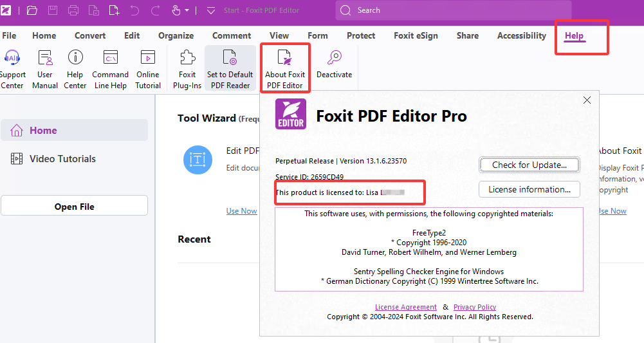This screenshot has height=343, width=644.
Task: Click the Check for Update button
Action: click(529, 165)
